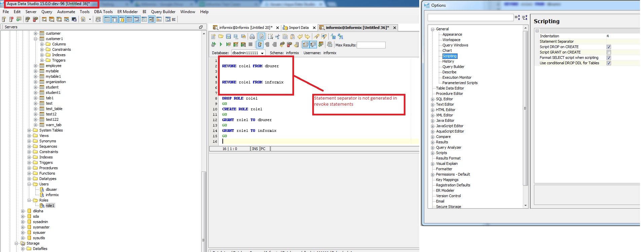Click the Paste clipboard icon

292,36
